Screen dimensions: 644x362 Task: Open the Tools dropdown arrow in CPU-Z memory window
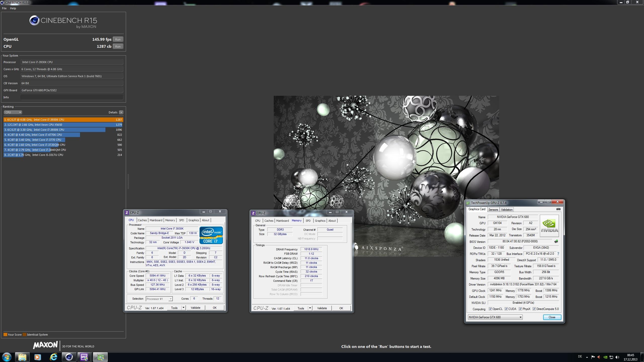coord(310,308)
